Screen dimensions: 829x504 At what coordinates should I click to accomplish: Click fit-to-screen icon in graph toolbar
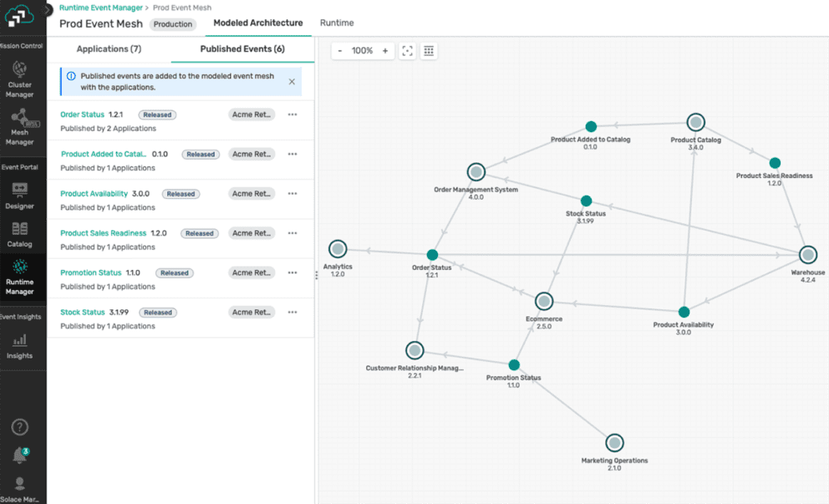pos(407,51)
